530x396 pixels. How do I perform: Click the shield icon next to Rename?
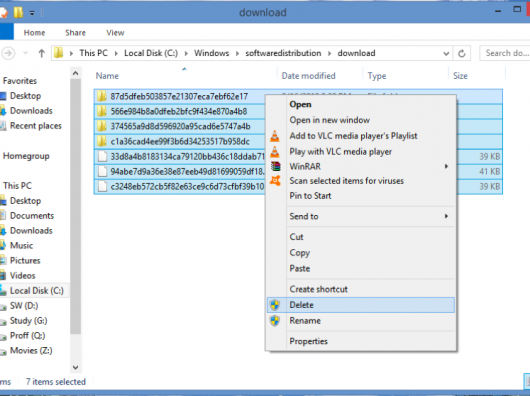pyautogui.click(x=275, y=321)
